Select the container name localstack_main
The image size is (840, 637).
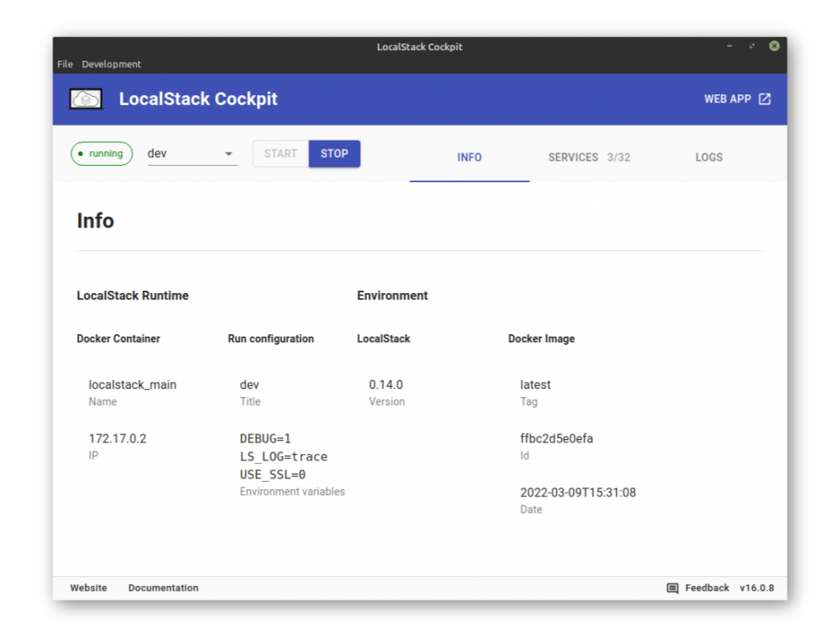[x=132, y=385]
